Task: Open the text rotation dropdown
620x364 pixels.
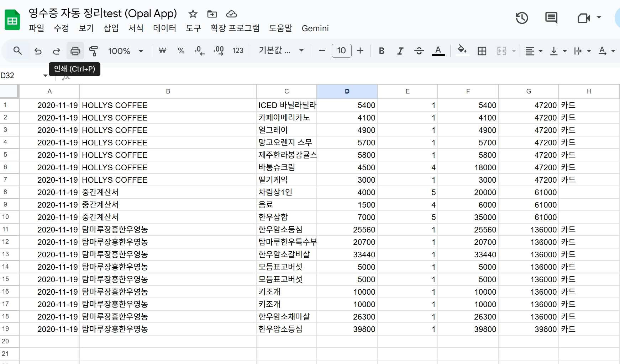Action: coord(606,51)
